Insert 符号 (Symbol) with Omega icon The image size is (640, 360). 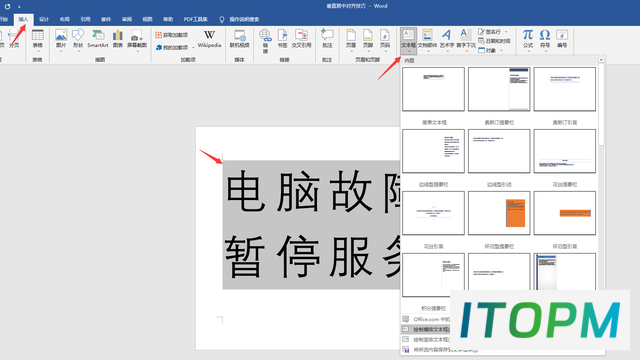point(545,40)
